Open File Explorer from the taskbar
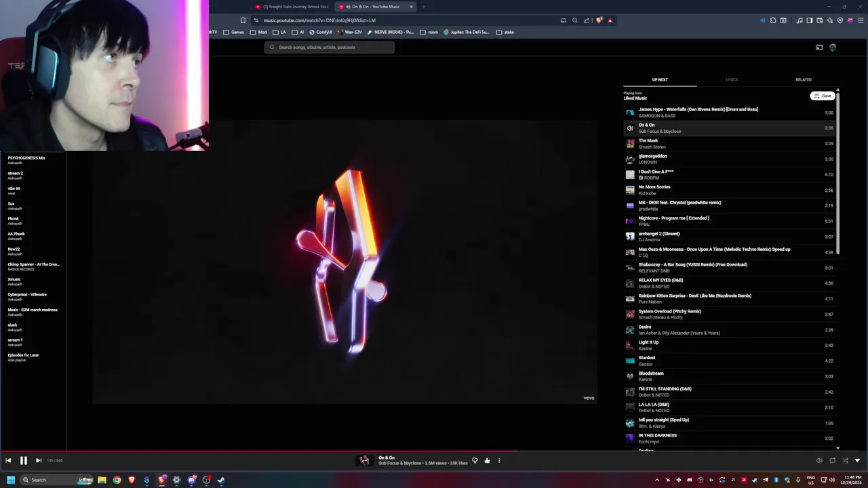The image size is (868, 488). point(102,480)
